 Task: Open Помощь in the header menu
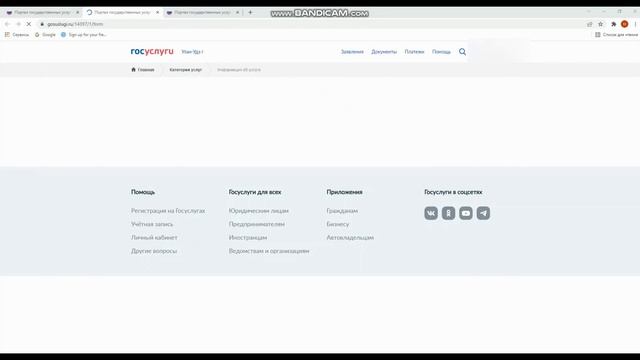(441, 52)
